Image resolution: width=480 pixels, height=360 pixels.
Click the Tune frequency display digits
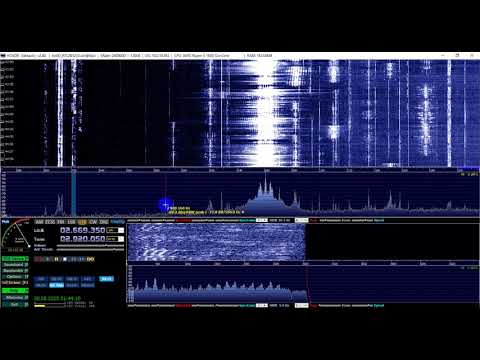82,239
